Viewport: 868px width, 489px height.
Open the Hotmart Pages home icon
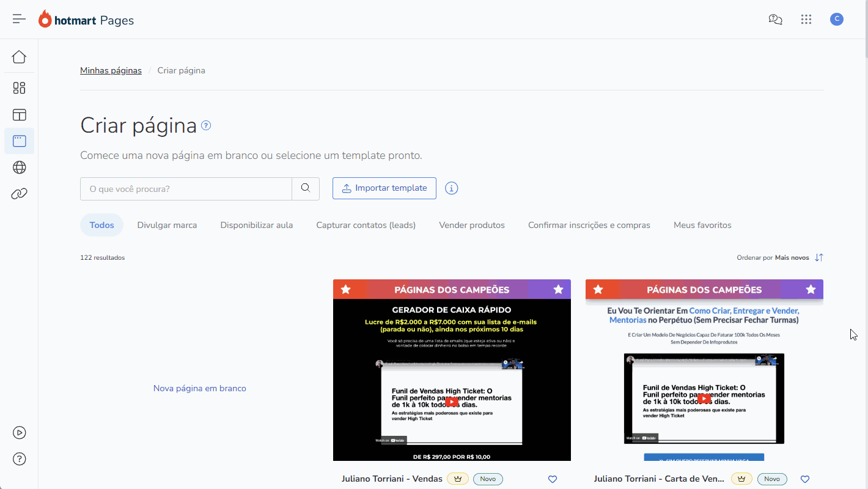tap(19, 56)
